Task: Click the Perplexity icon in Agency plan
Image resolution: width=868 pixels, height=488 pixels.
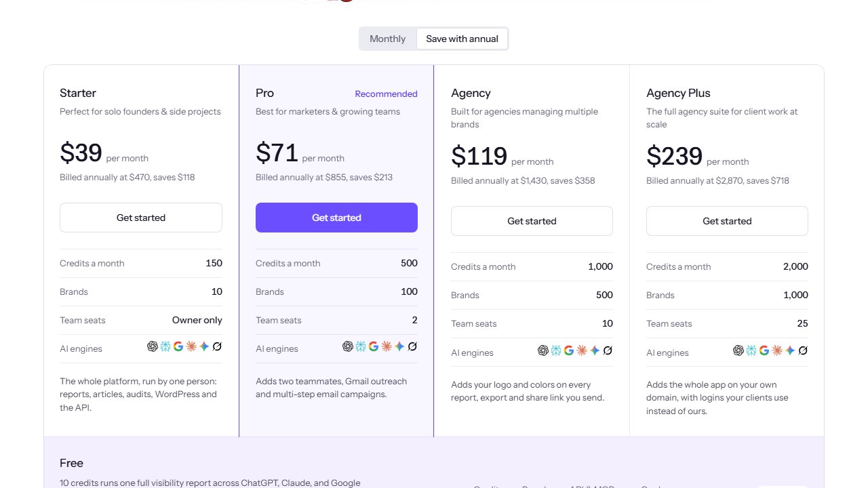Action: coord(556,350)
